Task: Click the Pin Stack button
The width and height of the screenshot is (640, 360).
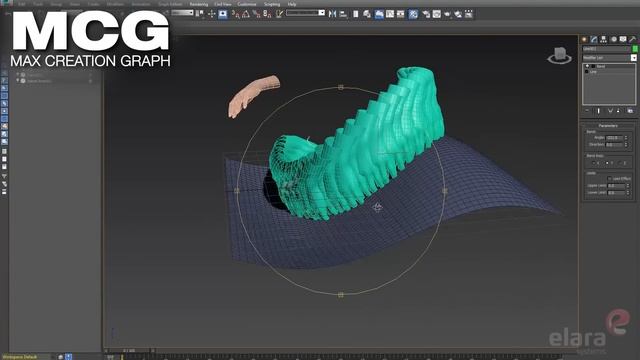Action: 587,111
